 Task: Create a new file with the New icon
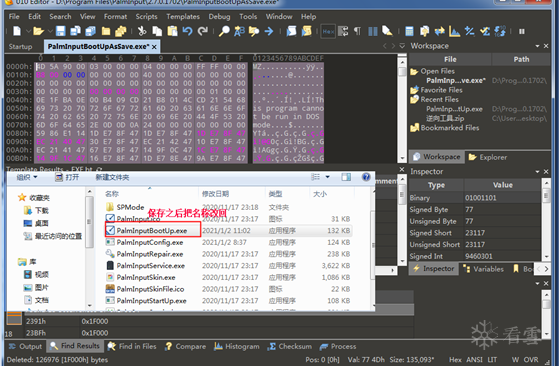click(x=17, y=31)
